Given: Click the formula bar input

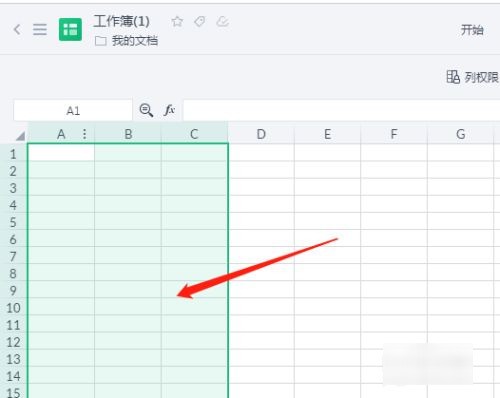Looking at the screenshot, I should [341, 110].
